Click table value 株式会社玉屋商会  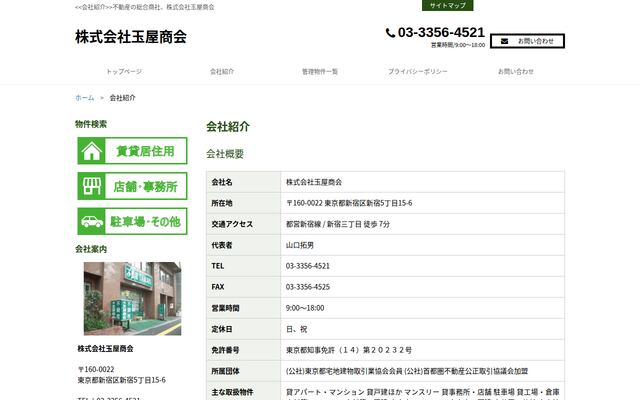tap(314, 182)
